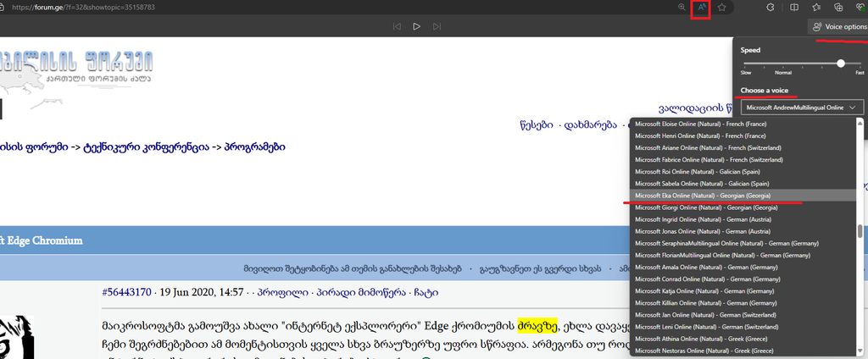Pick Microsoft Amala Online German voice
This screenshot has height=359, width=868.
(744, 268)
